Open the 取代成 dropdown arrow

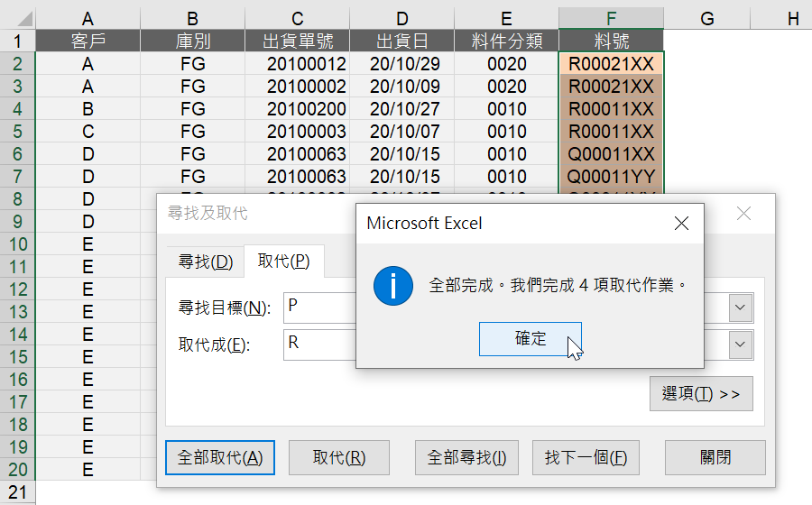click(741, 344)
